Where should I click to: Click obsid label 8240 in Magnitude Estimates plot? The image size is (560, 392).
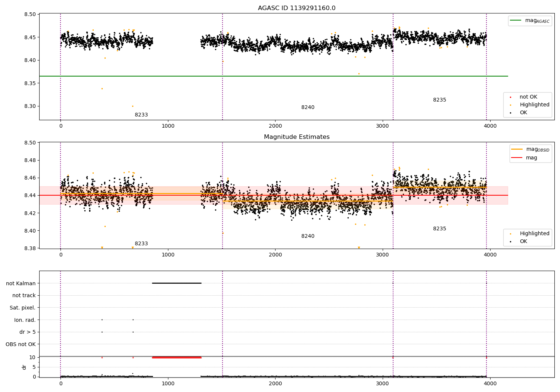pos(308,236)
